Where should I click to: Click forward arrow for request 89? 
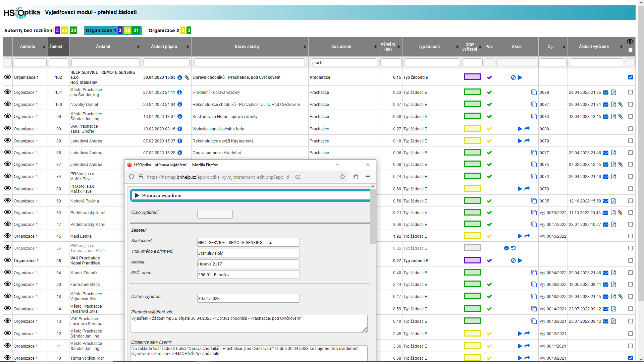(x=527, y=141)
